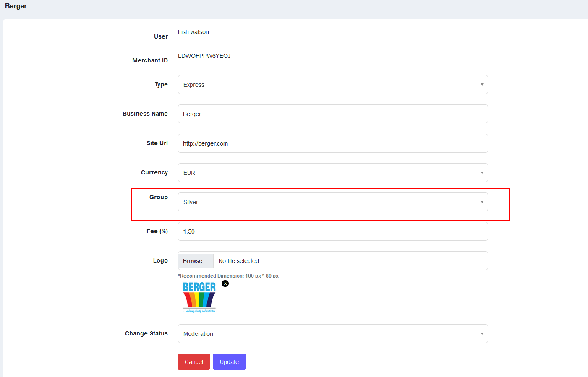Click the Logo label

(160, 260)
